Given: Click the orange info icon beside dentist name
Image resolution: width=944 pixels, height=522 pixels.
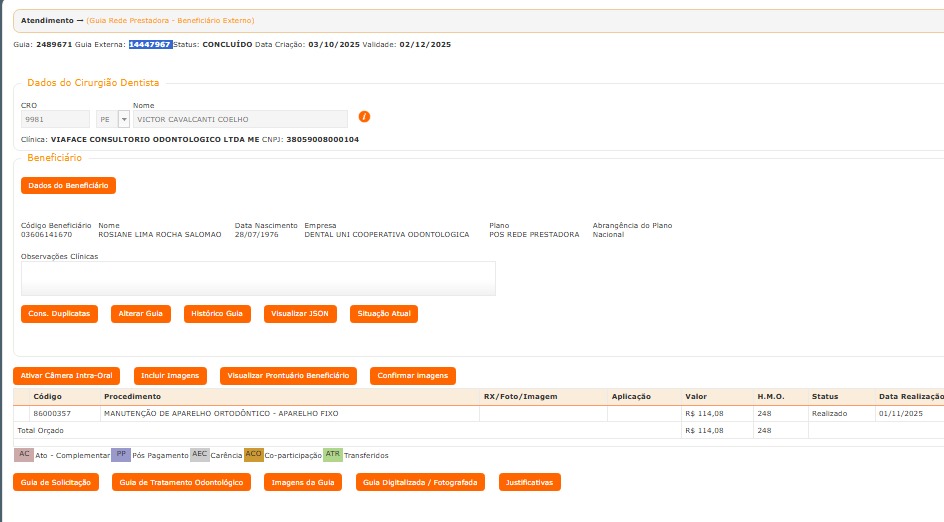Looking at the screenshot, I should pos(365,118).
